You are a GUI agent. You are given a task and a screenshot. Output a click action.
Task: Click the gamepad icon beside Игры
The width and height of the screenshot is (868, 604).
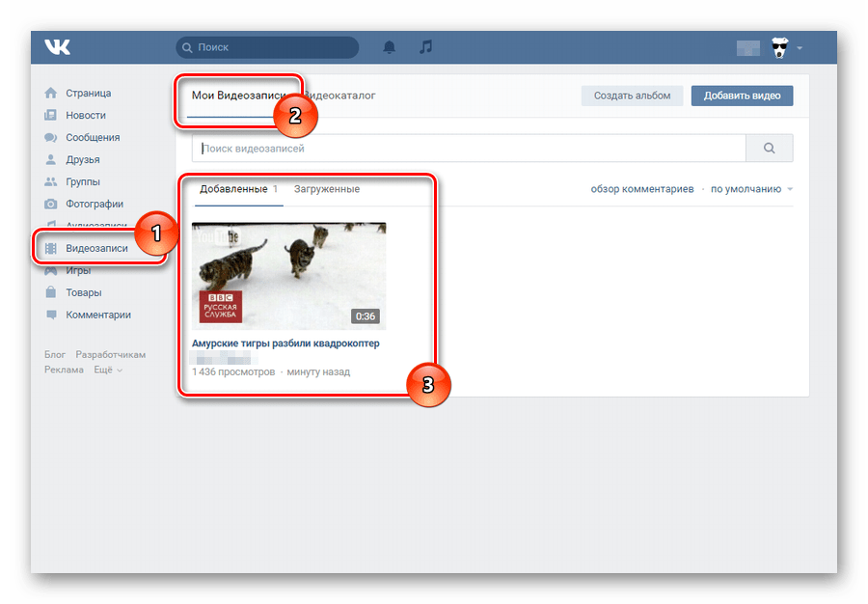(50, 271)
